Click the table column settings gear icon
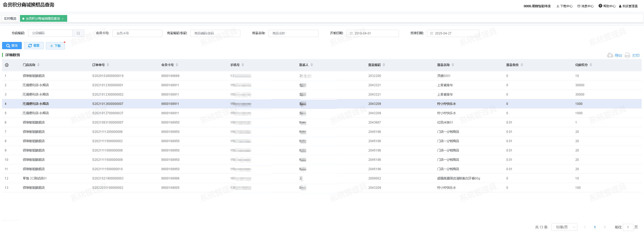 (x=7, y=65)
